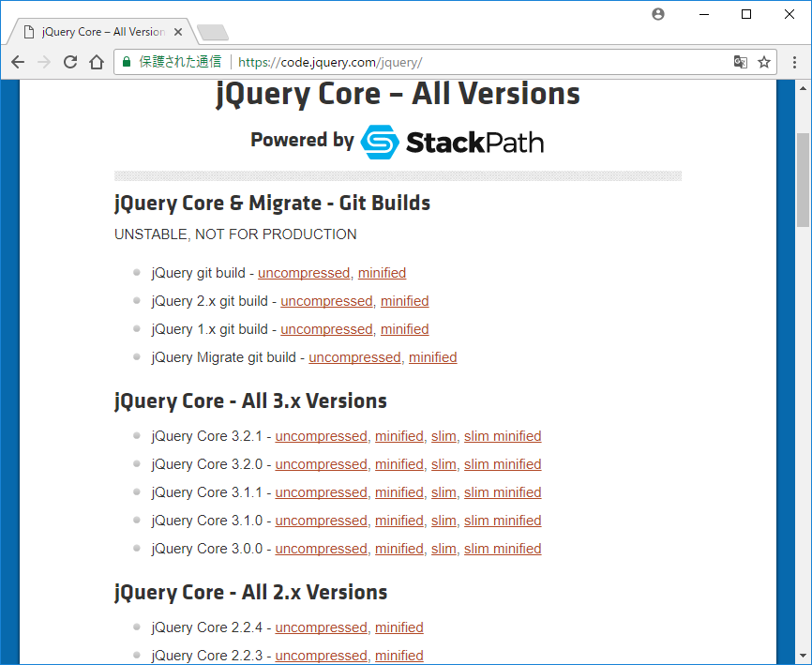Click the scrollbar down arrow
The height and width of the screenshot is (665, 812).
point(803,657)
